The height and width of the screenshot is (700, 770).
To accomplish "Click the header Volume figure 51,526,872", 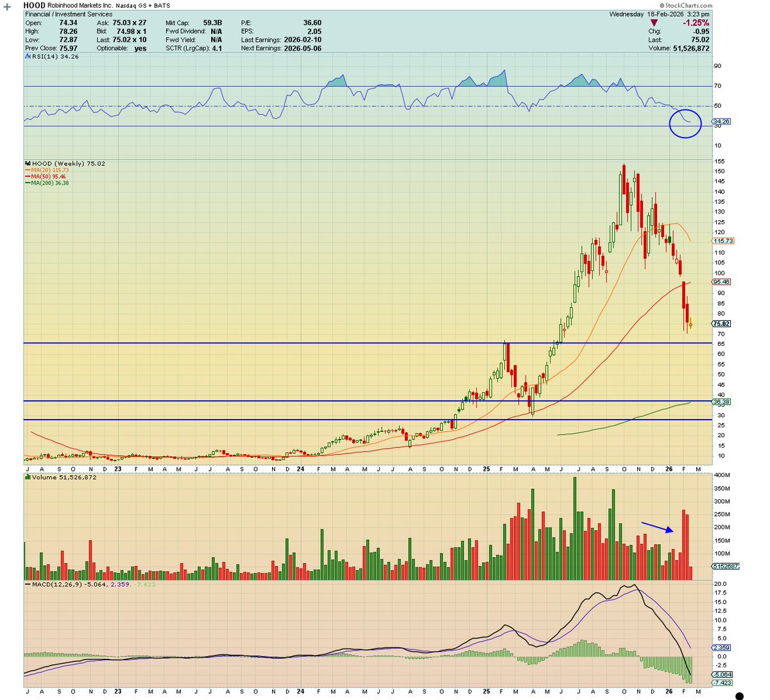I will pos(690,48).
